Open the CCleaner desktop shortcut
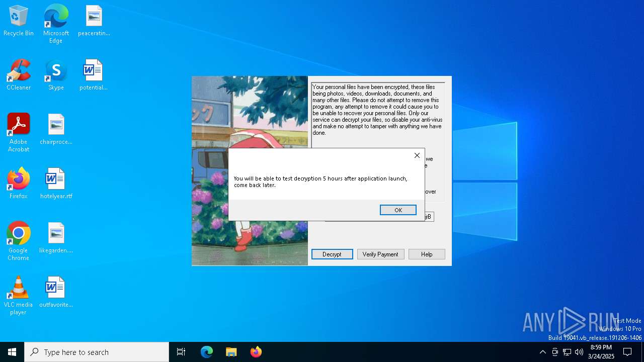Image resolution: width=644 pixels, height=362 pixels. (19, 75)
